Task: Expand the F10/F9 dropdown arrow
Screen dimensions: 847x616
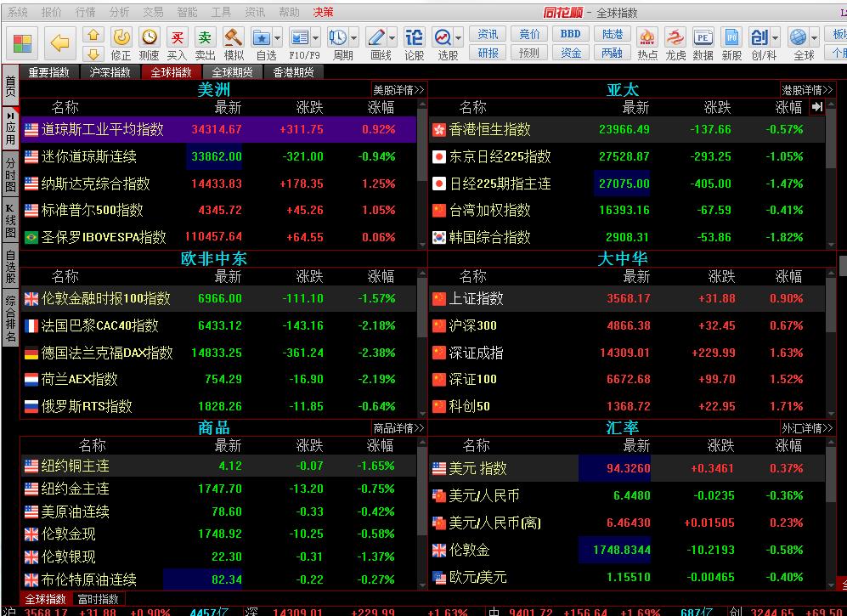Action: click(315, 38)
